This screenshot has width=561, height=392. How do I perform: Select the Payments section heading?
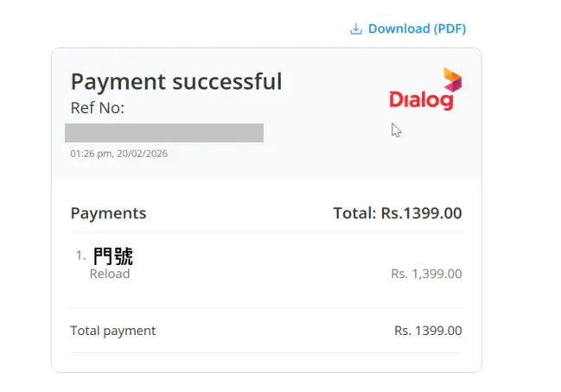tap(108, 213)
